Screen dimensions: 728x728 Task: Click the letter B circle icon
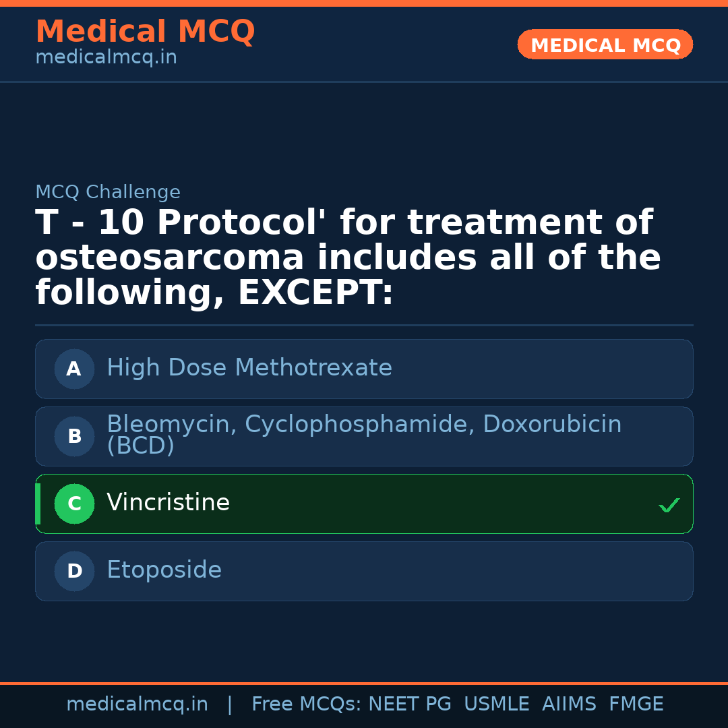click(74, 436)
